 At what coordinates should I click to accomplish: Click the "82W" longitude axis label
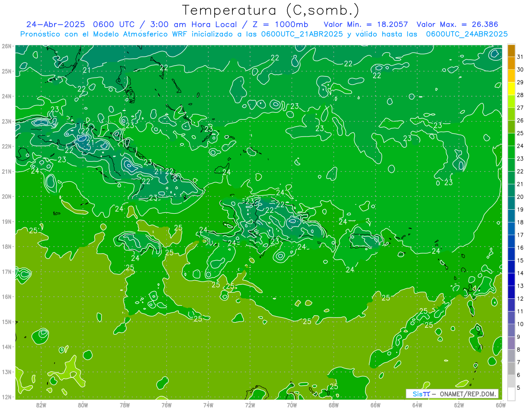point(41,405)
